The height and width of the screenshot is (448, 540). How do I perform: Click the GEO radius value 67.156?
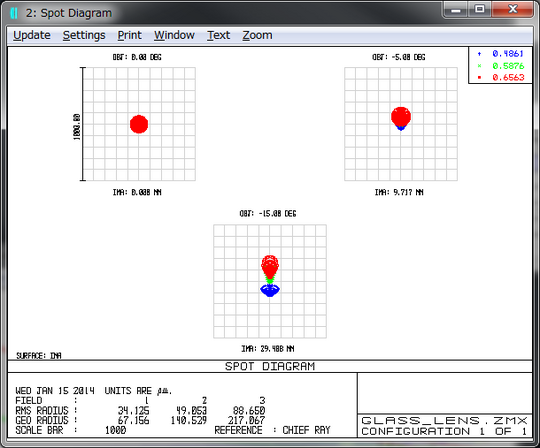click(x=134, y=420)
